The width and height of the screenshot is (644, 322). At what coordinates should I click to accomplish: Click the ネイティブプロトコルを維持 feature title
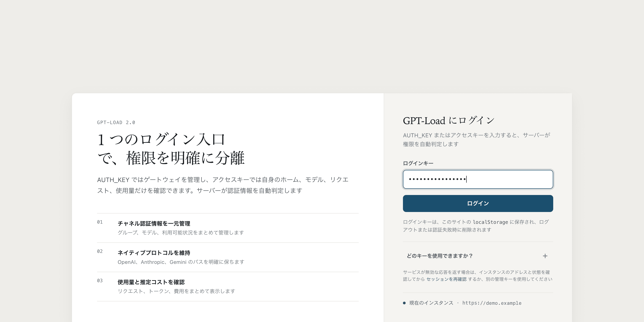coord(154,253)
